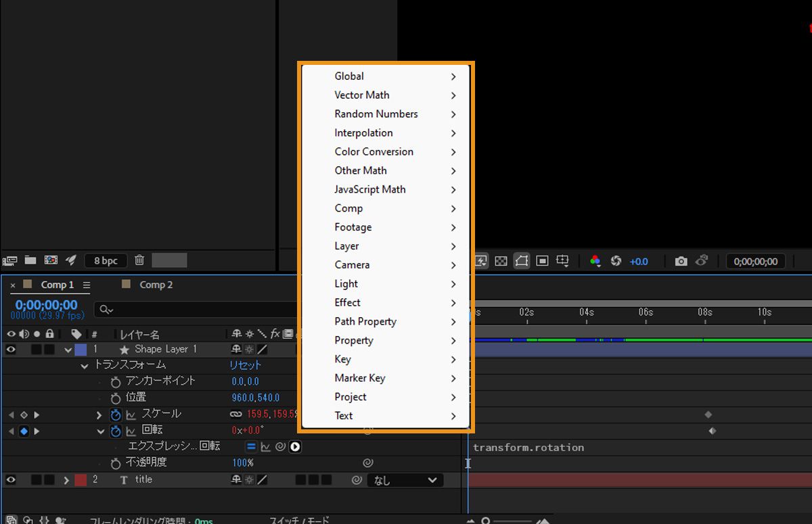The image size is (812, 524).
Task: Expand the スケール property
Action: [99, 414]
